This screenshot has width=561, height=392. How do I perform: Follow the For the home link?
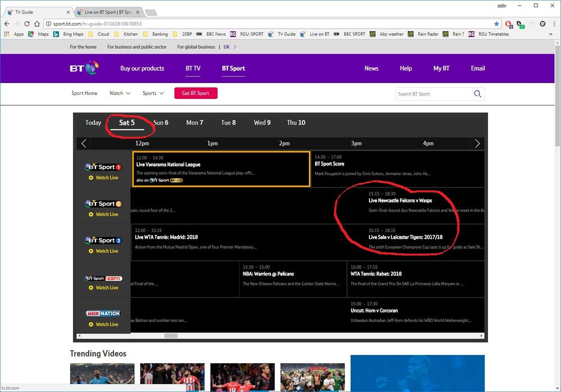click(x=83, y=47)
